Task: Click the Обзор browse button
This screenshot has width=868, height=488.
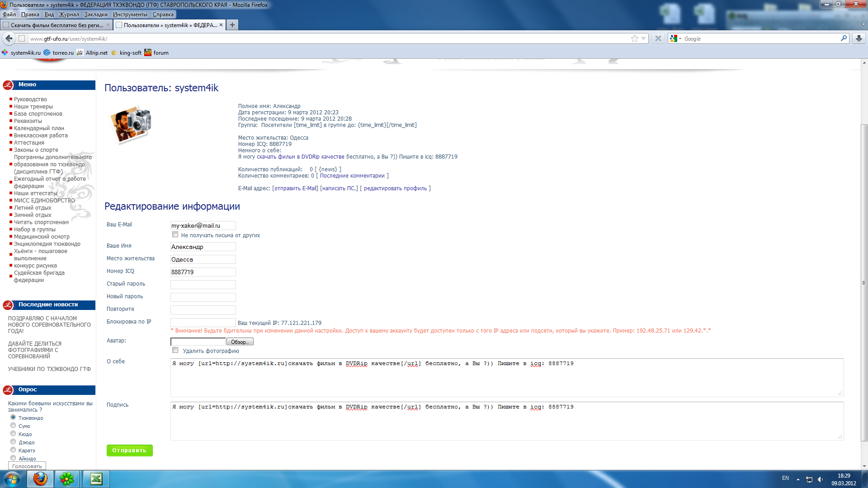Action: pos(240,342)
